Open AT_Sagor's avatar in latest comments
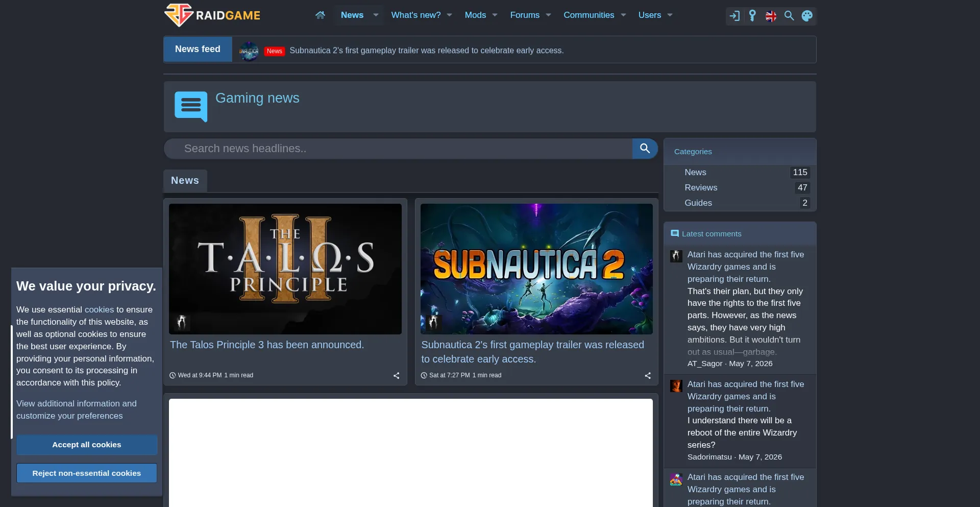 coord(676,256)
